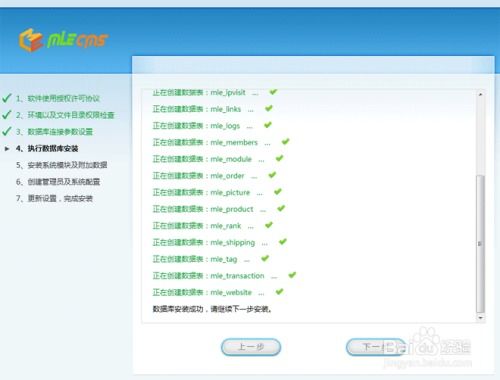Viewport: 500px width, 380px height.
Task: Select step 6 create administrator
Action: [58, 182]
